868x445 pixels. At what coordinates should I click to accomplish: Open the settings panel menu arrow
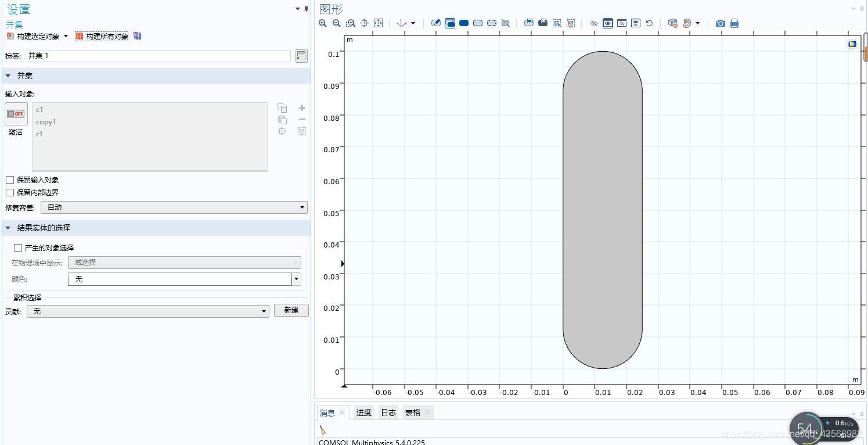[x=298, y=9]
